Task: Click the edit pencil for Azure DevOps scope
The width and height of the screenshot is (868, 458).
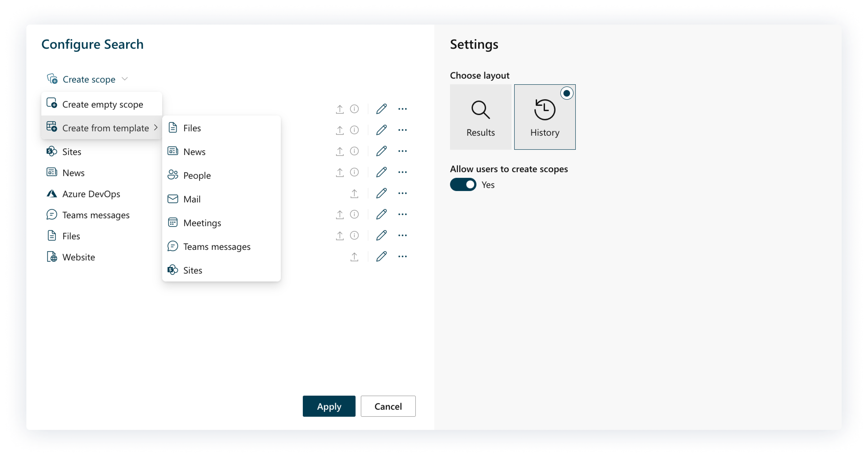Action: click(x=381, y=193)
